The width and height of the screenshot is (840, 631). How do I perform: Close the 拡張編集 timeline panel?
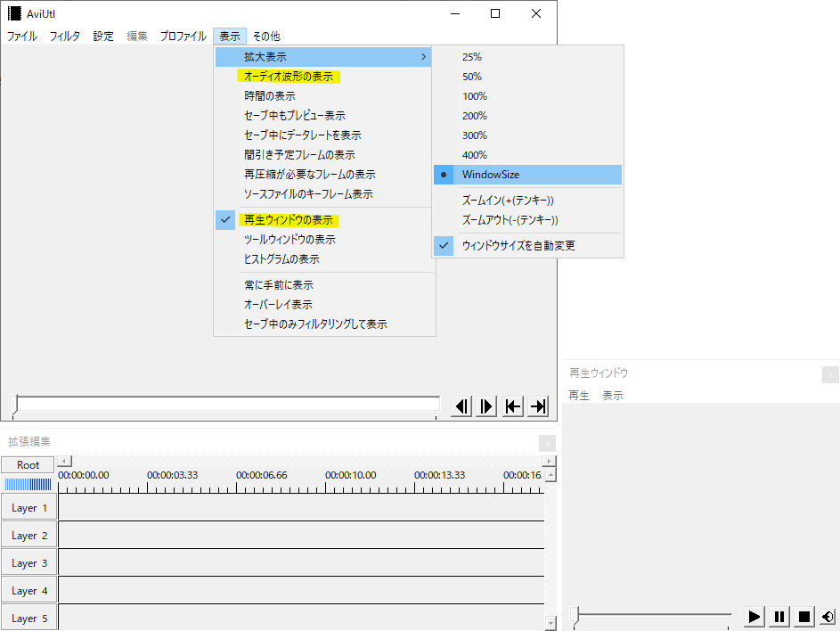547,443
